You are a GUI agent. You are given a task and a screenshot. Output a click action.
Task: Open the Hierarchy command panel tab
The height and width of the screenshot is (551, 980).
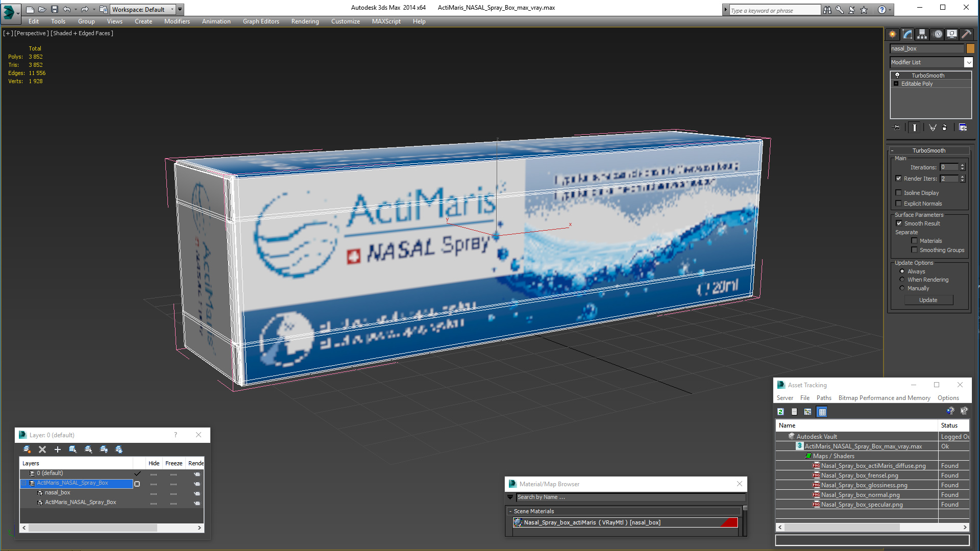[922, 34]
